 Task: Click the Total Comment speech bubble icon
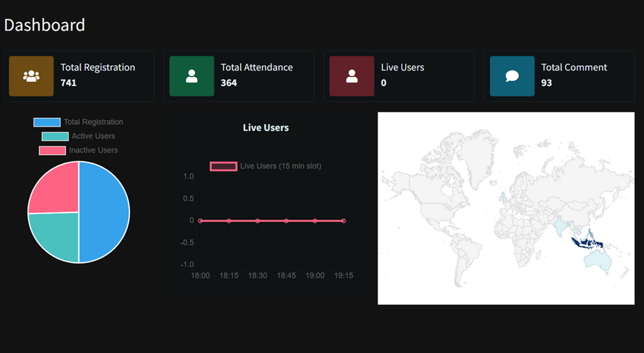pos(512,76)
